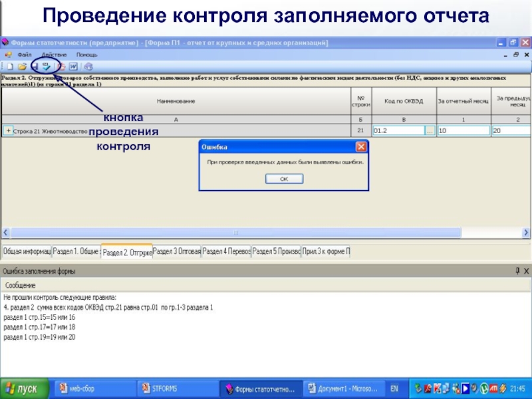Select the error 'раздел 1 стр.17=17 или 18'
532x399 pixels.
coord(39,327)
